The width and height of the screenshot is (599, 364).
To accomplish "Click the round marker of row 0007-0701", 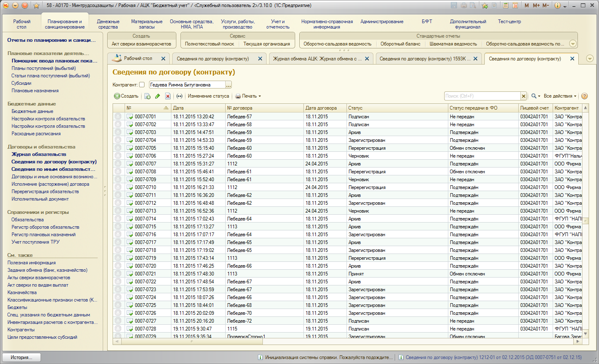I will 118,117.
